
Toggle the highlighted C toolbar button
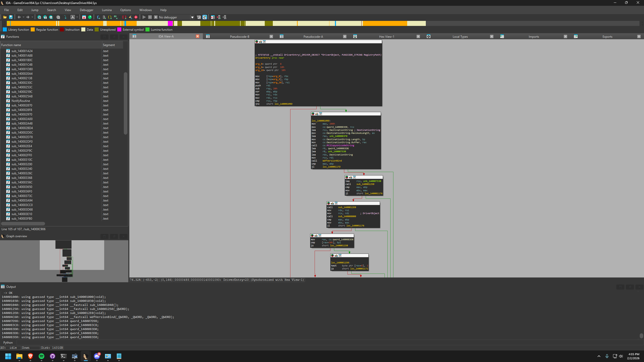click(205, 17)
